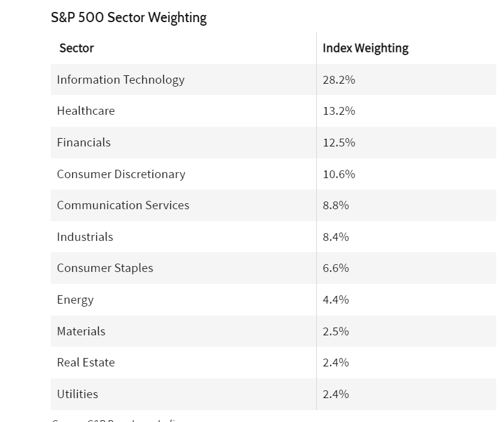Click the S&P 500 Sector Weighting title
This screenshot has height=422, width=504.
click(129, 18)
